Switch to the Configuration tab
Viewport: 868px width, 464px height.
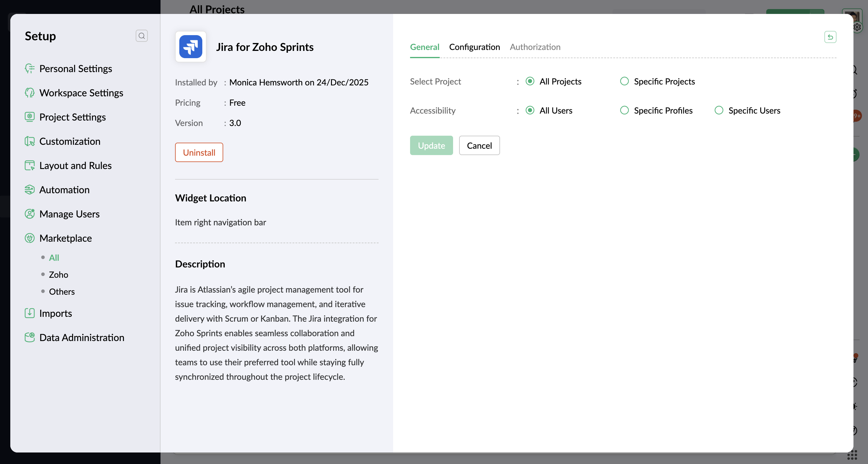(x=474, y=47)
